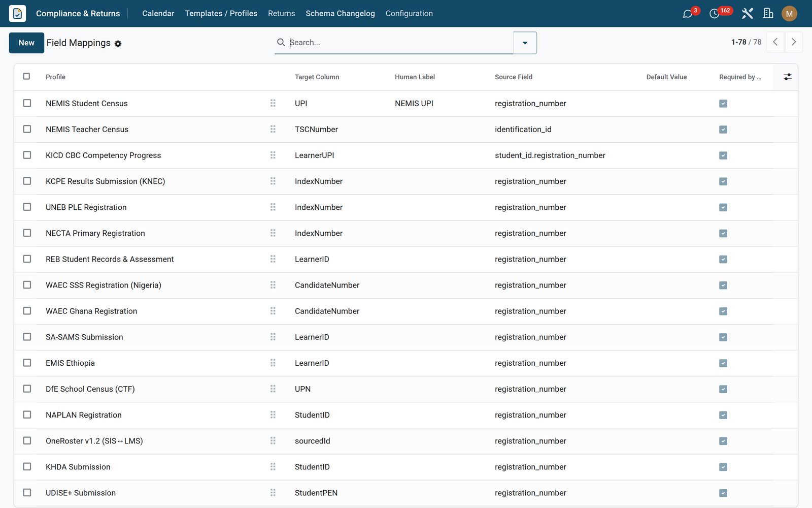812x508 pixels.
Task: Open the Configuration menu
Action: point(409,13)
